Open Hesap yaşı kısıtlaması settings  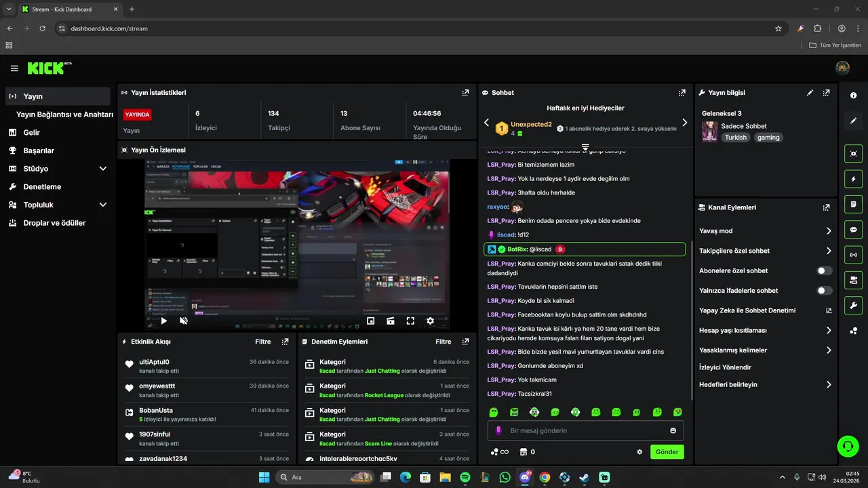(x=766, y=331)
